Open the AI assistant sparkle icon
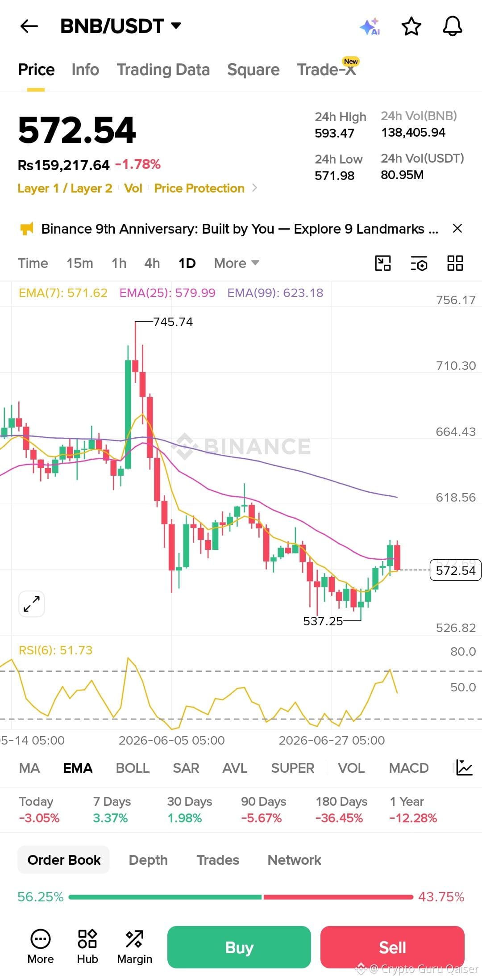This screenshot has width=482, height=980. click(370, 26)
